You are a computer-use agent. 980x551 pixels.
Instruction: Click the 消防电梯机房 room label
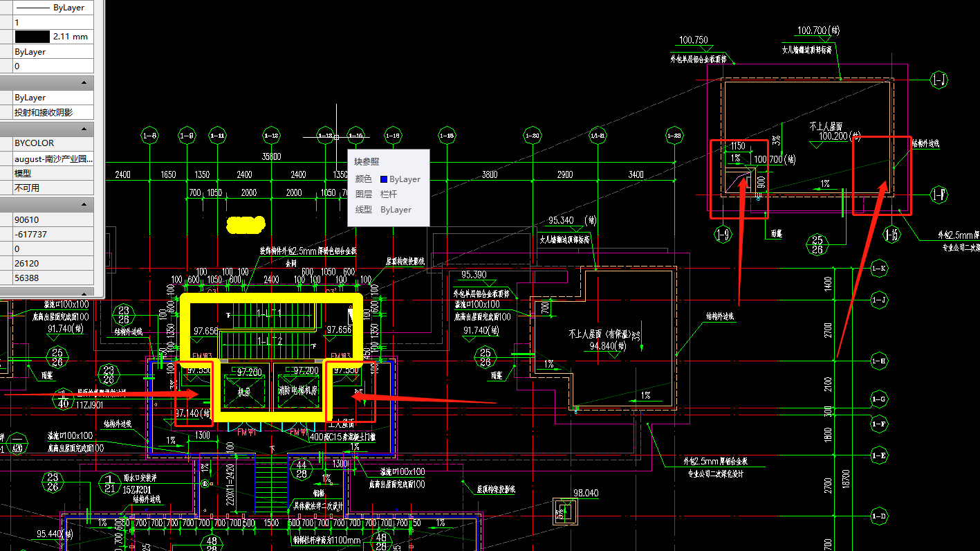(x=297, y=391)
